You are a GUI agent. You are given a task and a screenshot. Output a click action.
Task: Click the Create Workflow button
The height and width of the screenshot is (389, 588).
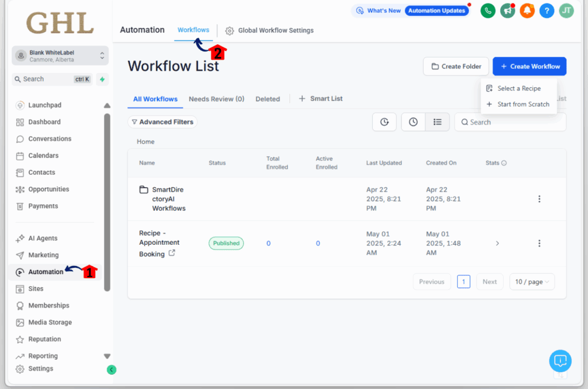pyautogui.click(x=529, y=67)
